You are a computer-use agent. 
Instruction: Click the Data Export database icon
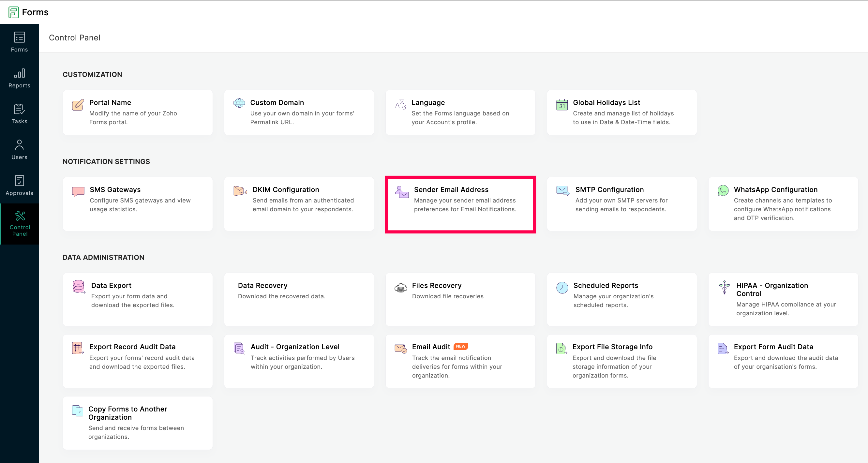pos(79,287)
